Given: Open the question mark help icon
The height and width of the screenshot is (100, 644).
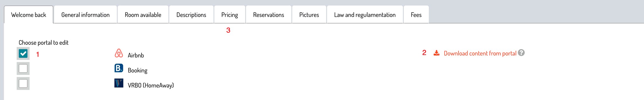Looking at the screenshot, I should [x=521, y=53].
